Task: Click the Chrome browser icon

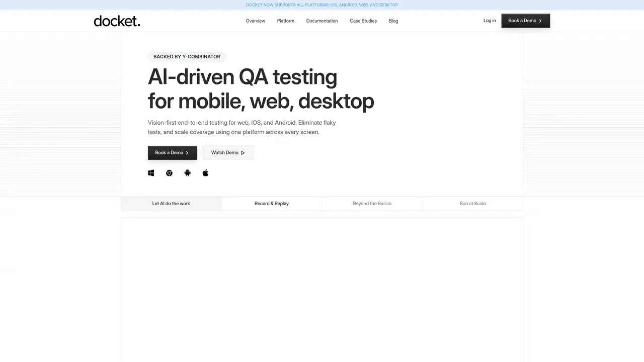Action: point(169,173)
